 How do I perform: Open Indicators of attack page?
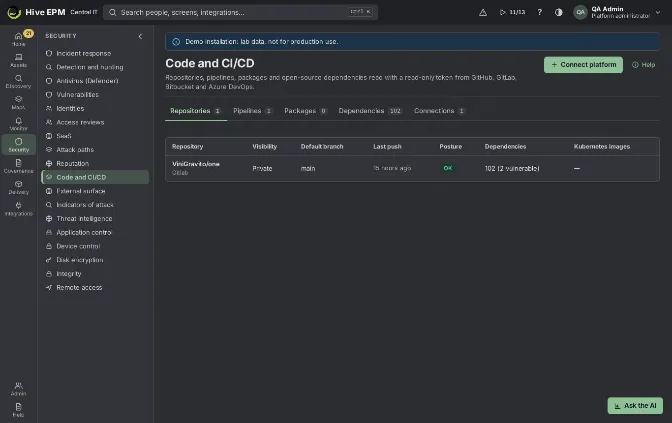(x=95, y=205)
